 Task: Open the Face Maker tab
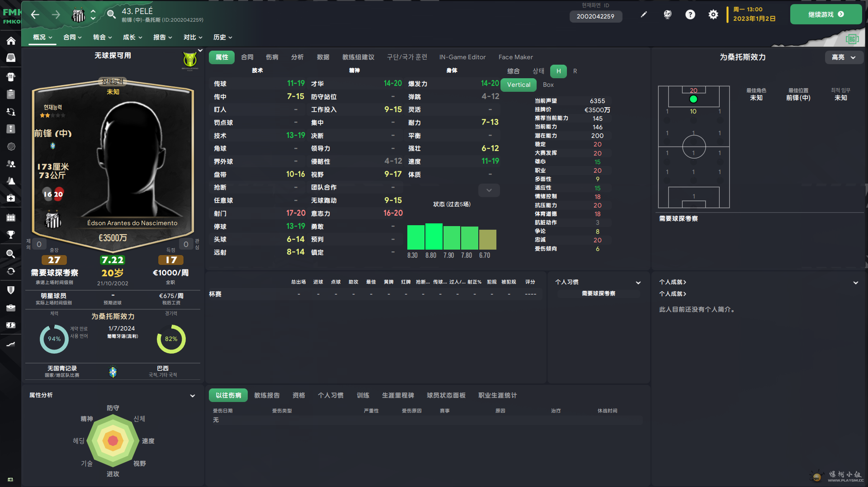(x=515, y=57)
